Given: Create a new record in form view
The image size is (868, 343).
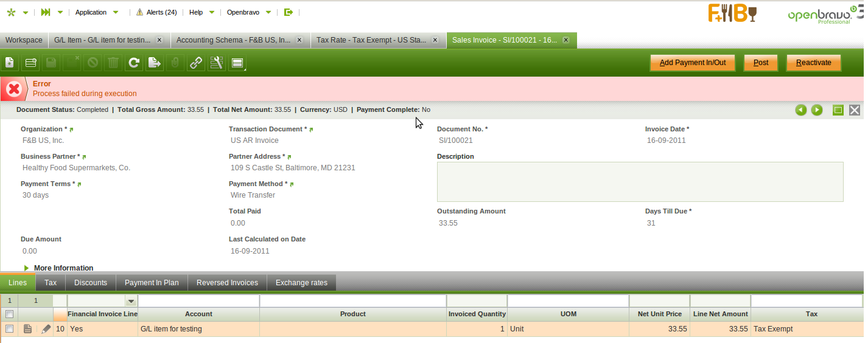Looking at the screenshot, I should click(10, 63).
